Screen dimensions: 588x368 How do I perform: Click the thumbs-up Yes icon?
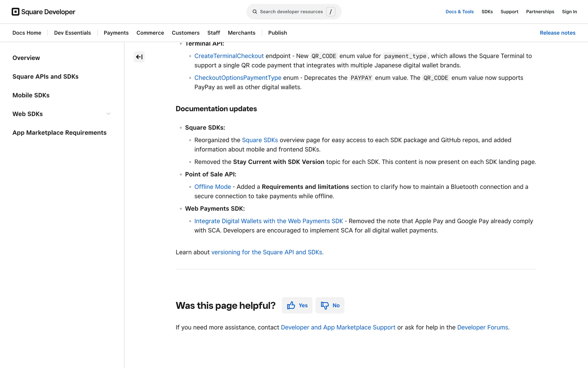(x=291, y=305)
